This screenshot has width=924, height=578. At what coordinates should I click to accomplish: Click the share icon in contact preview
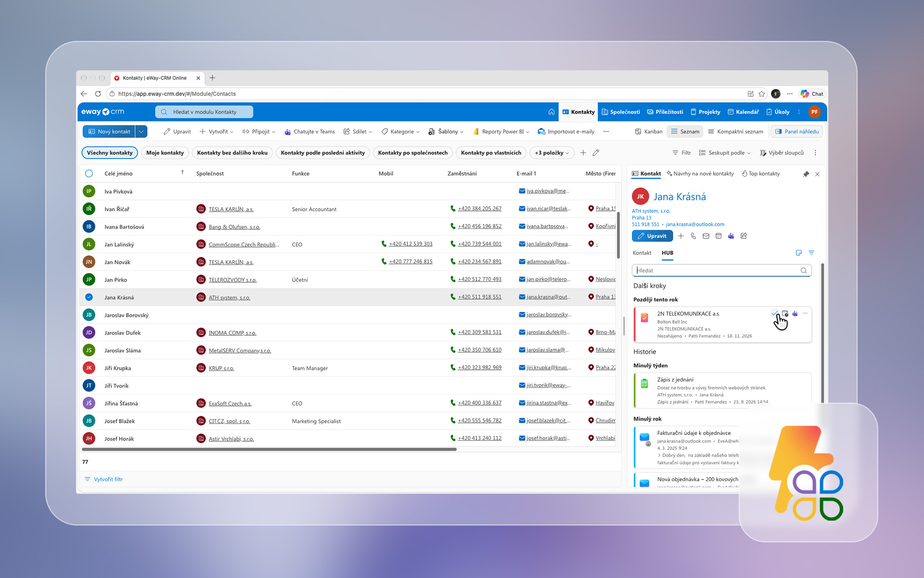(744, 236)
